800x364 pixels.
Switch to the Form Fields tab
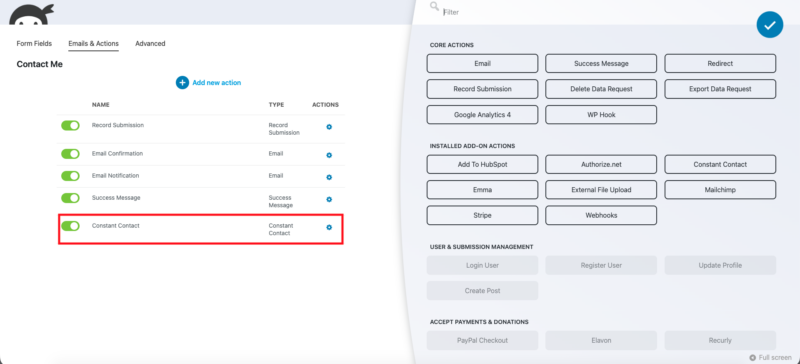(34, 44)
